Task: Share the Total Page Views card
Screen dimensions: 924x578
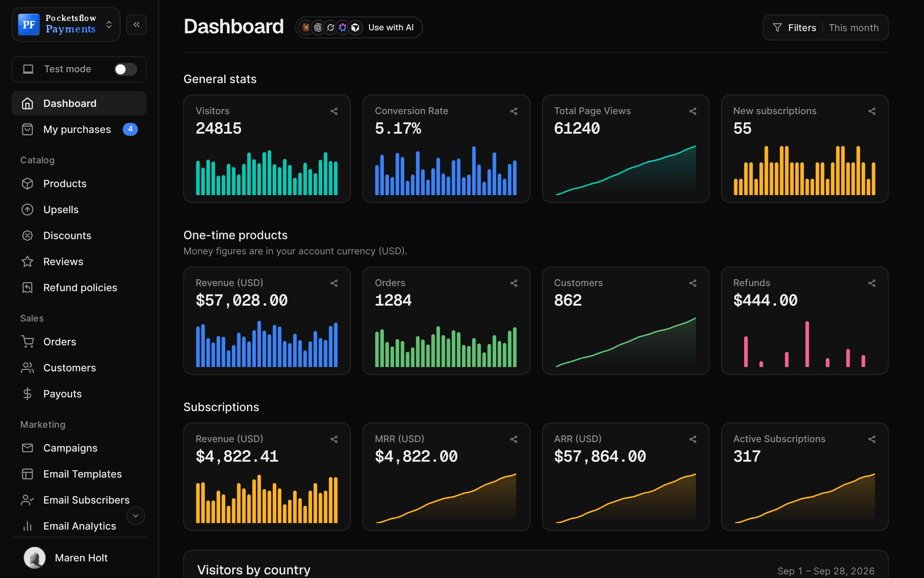Action: click(693, 111)
